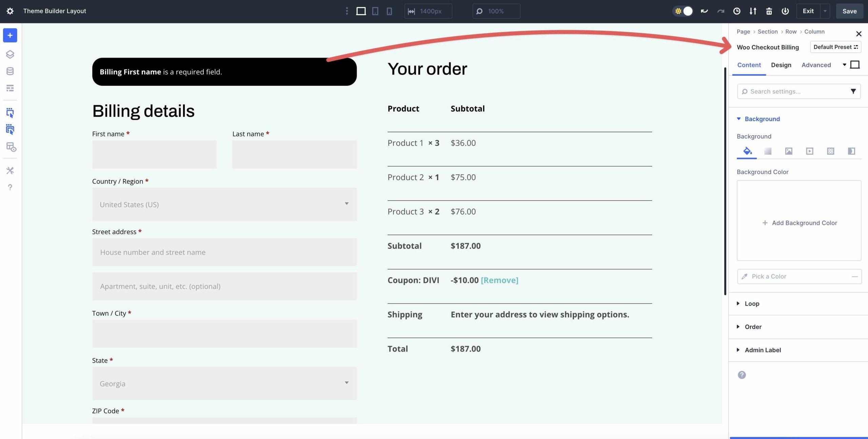Open the portability import/export icon
The height and width of the screenshot is (439, 868).
click(x=753, y=11)
